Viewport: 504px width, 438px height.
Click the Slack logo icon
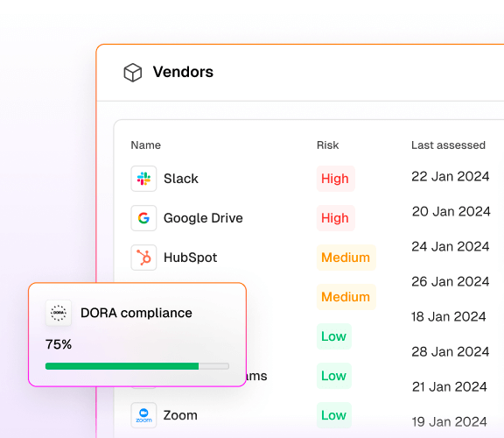coord(143,179)
